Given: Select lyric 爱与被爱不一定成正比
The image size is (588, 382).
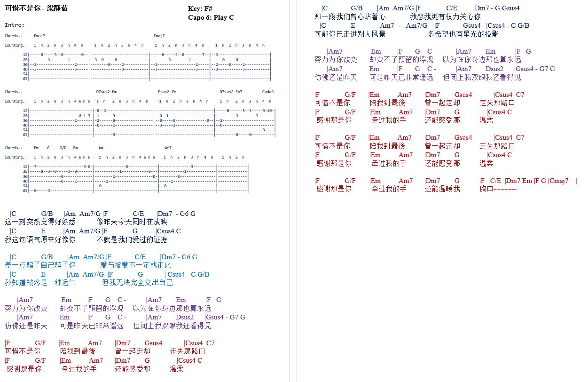Looking at the screenshot, I should coord(136,265).
